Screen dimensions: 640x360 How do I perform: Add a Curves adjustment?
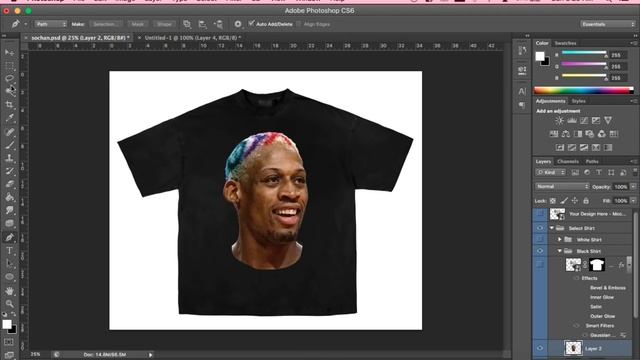584,120
